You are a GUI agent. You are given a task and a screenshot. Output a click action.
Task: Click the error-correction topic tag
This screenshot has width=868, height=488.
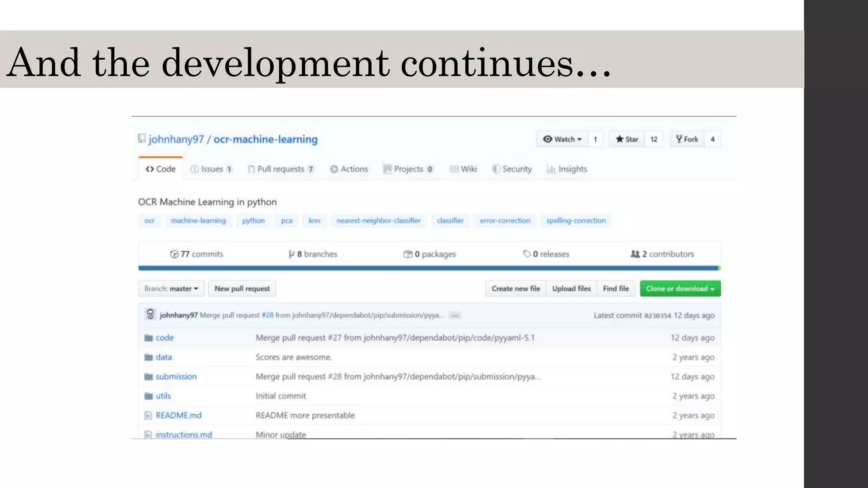[x=505, y=221]
